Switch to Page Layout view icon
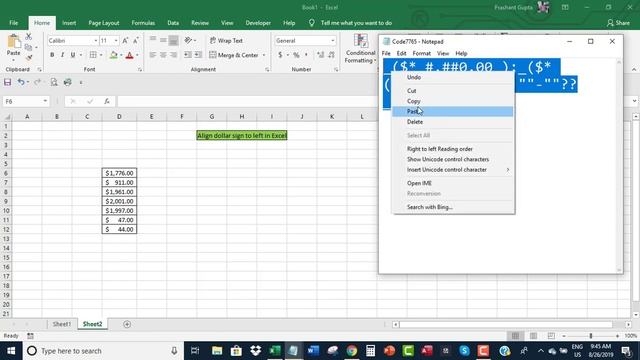This screenshot has height=360, width=640. [533, 336]
